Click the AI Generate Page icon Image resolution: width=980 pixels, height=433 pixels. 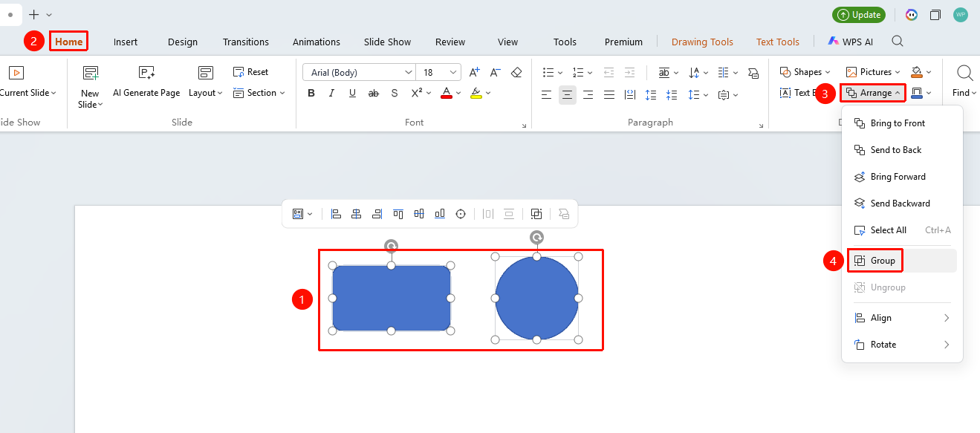tap(146, 73)
